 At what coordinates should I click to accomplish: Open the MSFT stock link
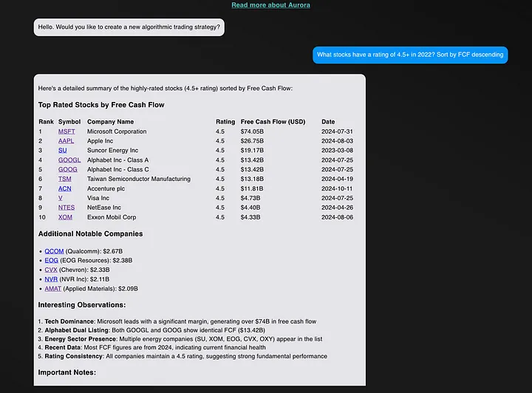point(66,131)
